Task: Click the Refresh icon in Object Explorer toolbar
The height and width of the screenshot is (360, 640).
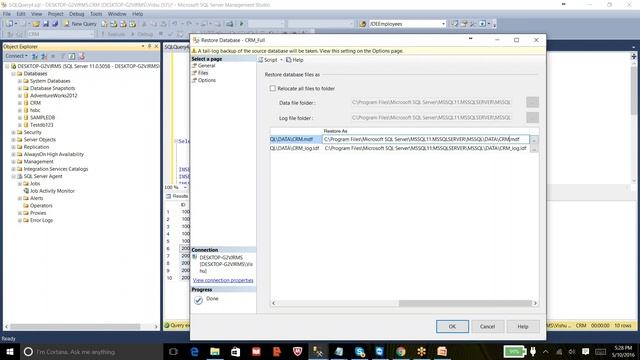Action: tap(72, 56)
